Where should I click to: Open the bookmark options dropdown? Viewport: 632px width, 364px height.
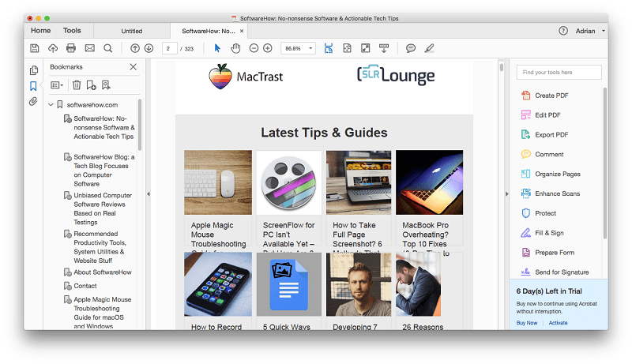(x=57, y=85)
